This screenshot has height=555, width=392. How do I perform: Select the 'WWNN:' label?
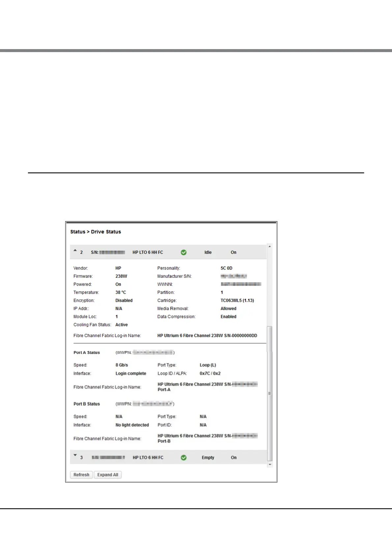165,284
